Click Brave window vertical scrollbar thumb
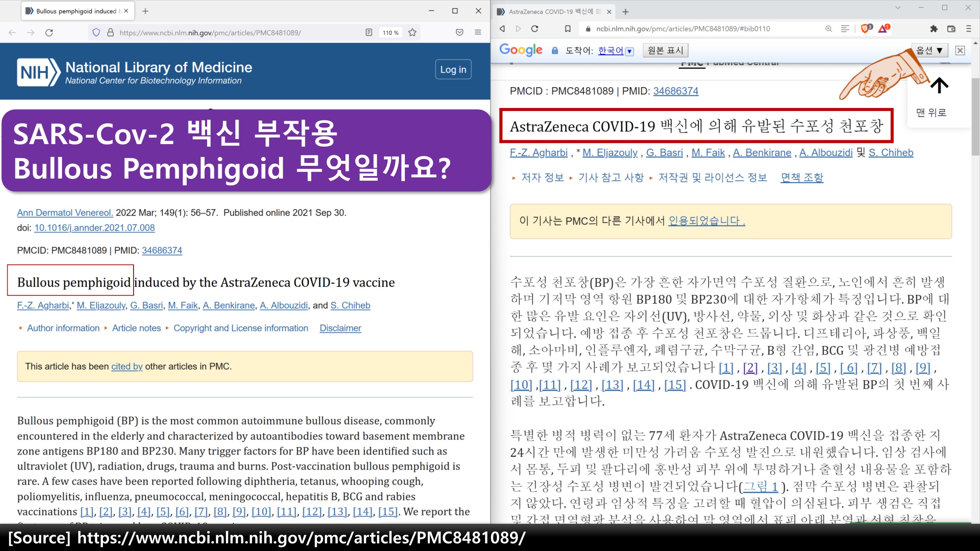 975,117
